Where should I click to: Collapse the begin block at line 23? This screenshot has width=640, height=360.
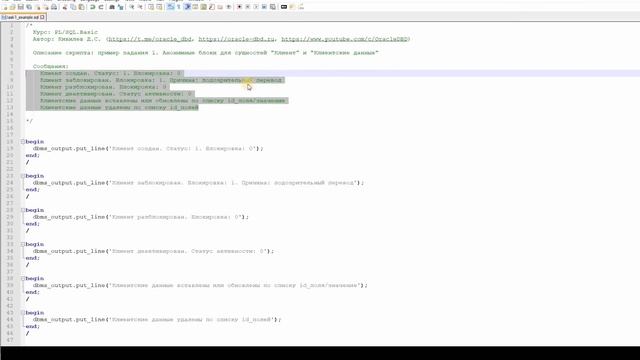tap(23, 176)
